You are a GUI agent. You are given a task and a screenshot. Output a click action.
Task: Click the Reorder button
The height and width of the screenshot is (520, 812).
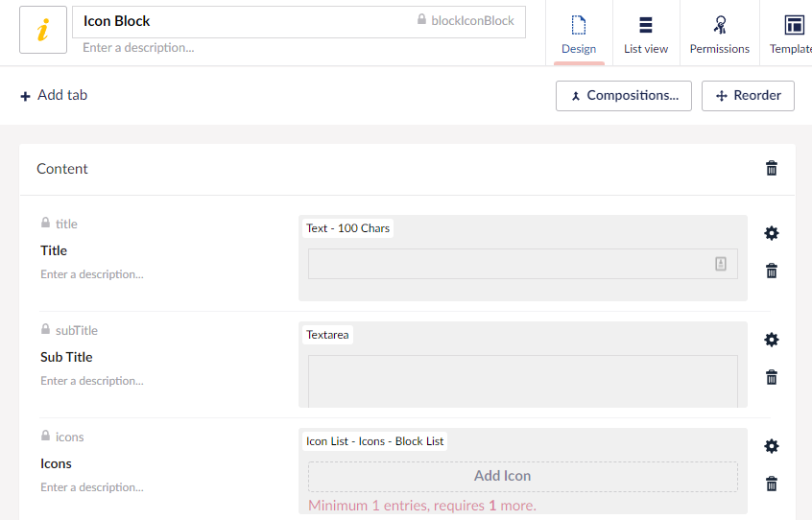748,96
